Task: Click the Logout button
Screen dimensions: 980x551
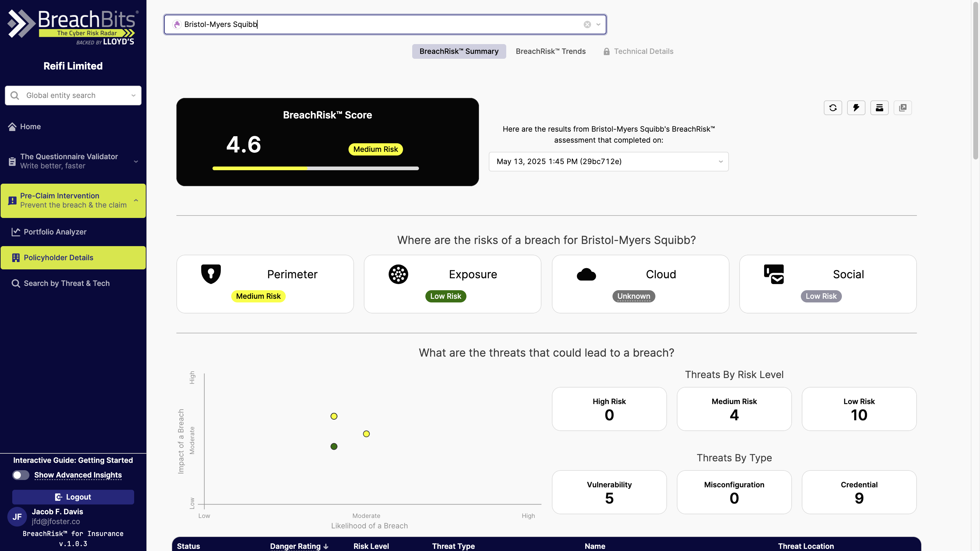Action: [x=73, y=497]
